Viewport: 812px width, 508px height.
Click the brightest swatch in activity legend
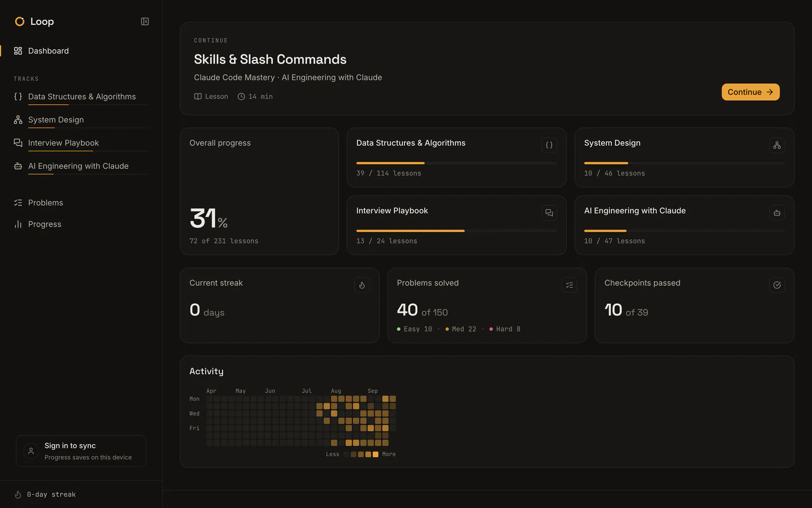376,454
